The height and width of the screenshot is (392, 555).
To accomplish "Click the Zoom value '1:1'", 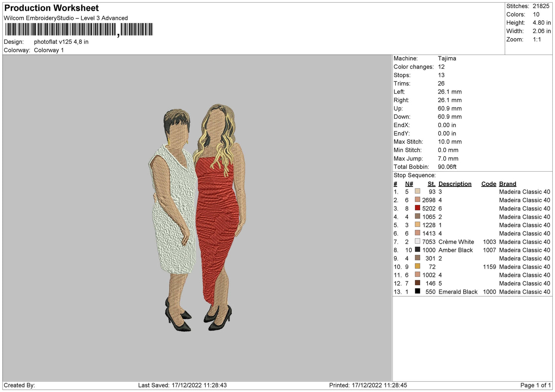I will (x=537, y=40).
